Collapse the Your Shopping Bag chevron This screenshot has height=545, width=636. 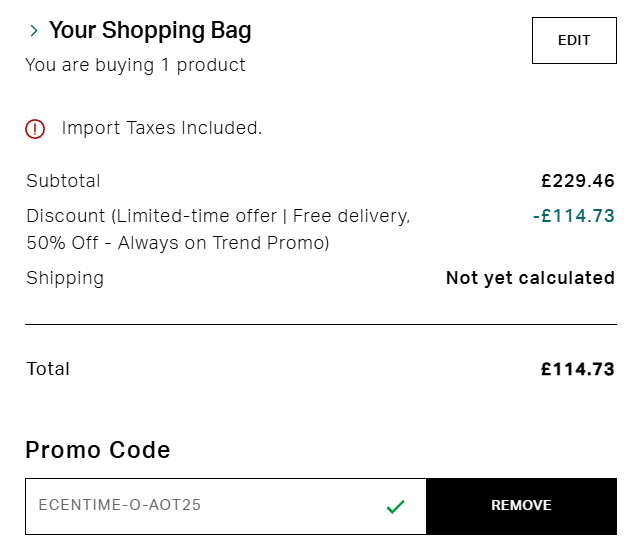point(34,31)
